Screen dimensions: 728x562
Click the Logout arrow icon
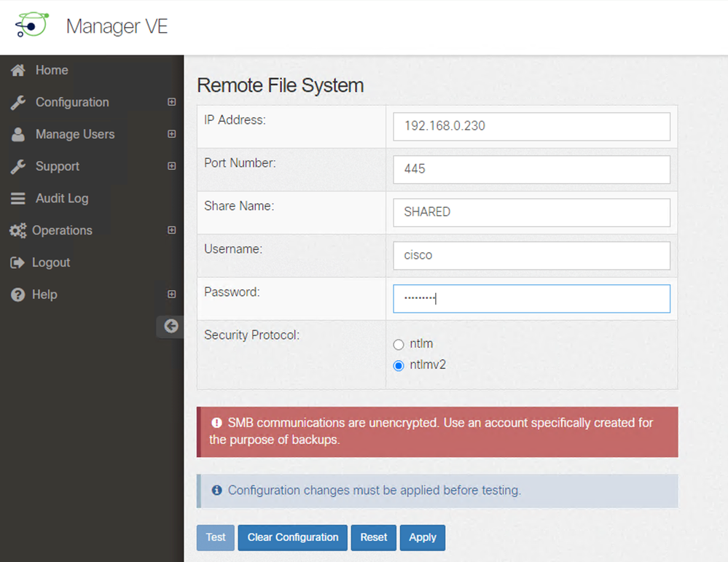point(17,262)
